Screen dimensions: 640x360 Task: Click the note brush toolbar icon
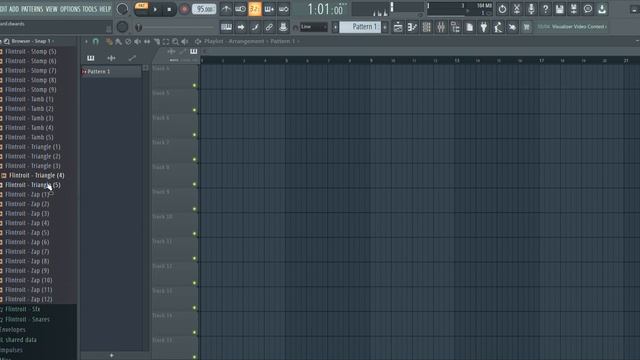pos(255,27)
